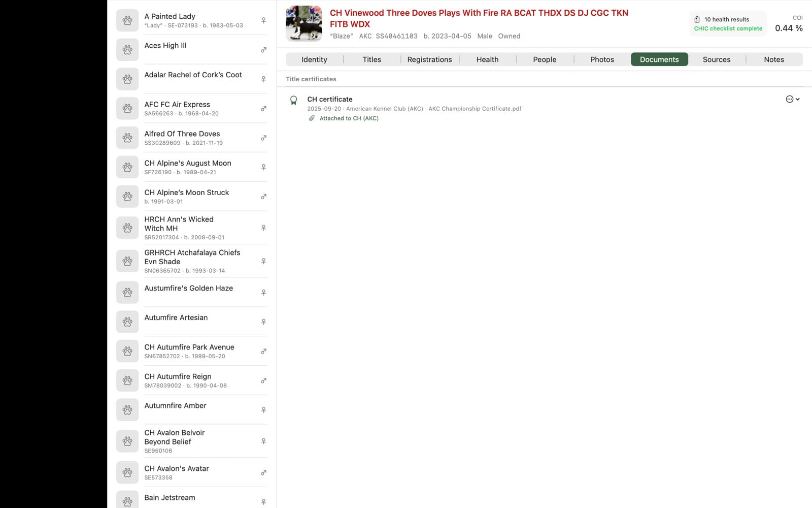The width and height of the screenshot is (812, 508).
Task: Click the CHIC checklist complete badge
Action: pyautogui.click(x=728, y=29)
